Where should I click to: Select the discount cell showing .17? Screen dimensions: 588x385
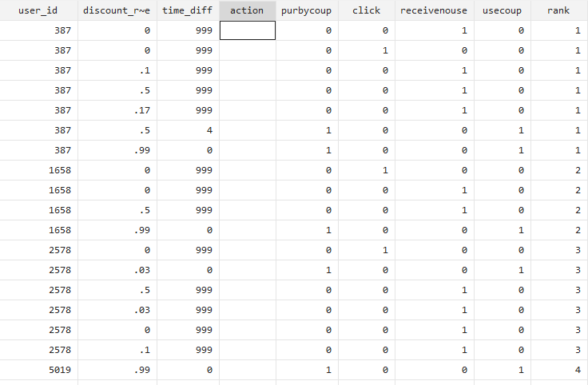point(117,110)
